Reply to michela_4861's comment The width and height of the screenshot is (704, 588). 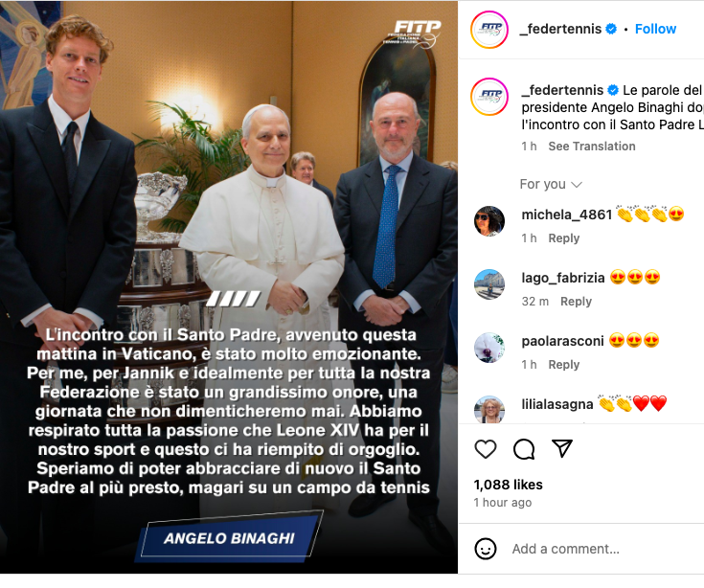pos(564,237)
